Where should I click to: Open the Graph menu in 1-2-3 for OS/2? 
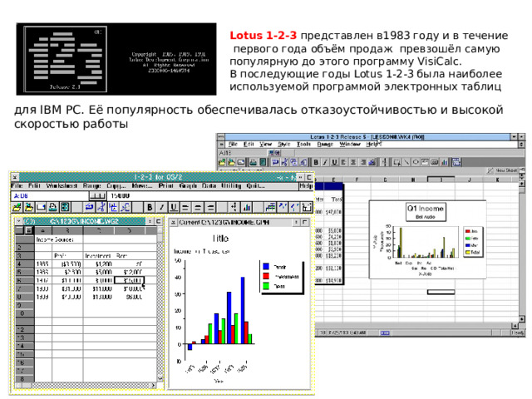tap(189, 186)
